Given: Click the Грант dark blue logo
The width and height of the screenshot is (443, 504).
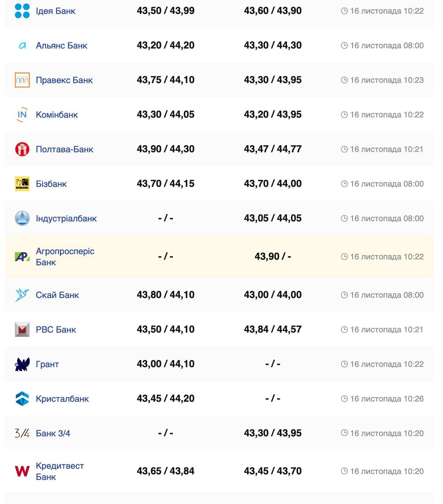Looking at the screenshot, I should [22, 364].
